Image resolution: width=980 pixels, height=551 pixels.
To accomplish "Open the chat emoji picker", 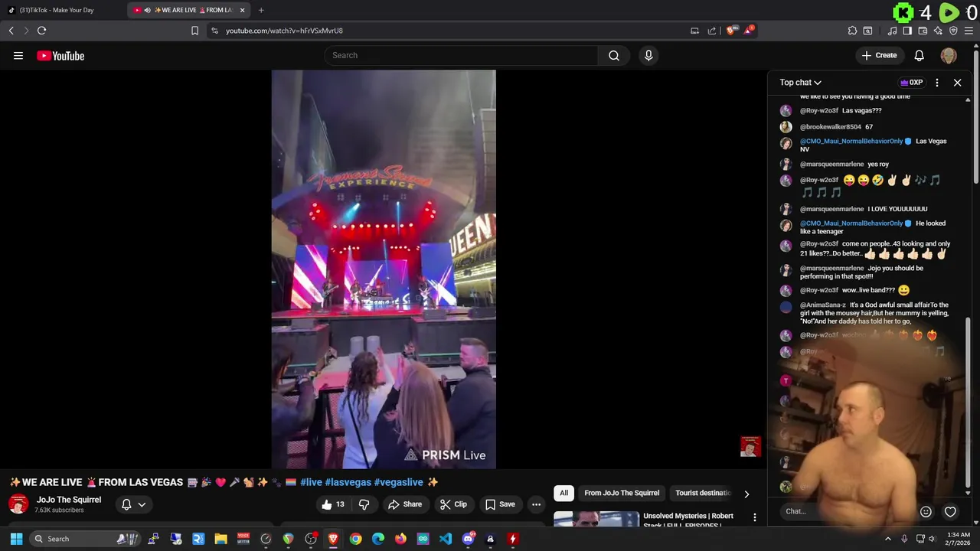I will [x=926, y=511].
